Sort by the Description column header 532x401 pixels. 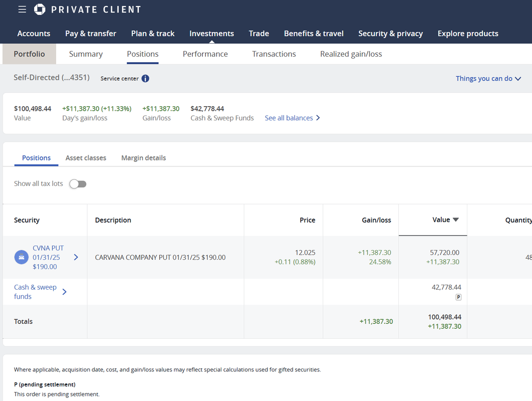pyautogui.click(x=113, y=220)
